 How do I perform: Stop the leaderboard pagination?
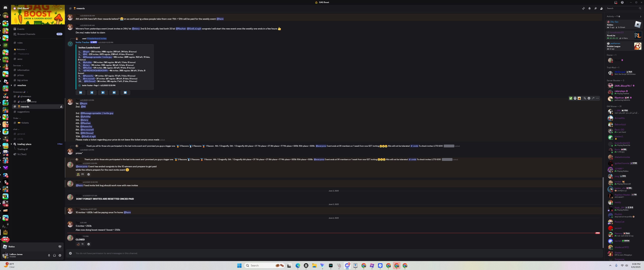coord(125,93)
